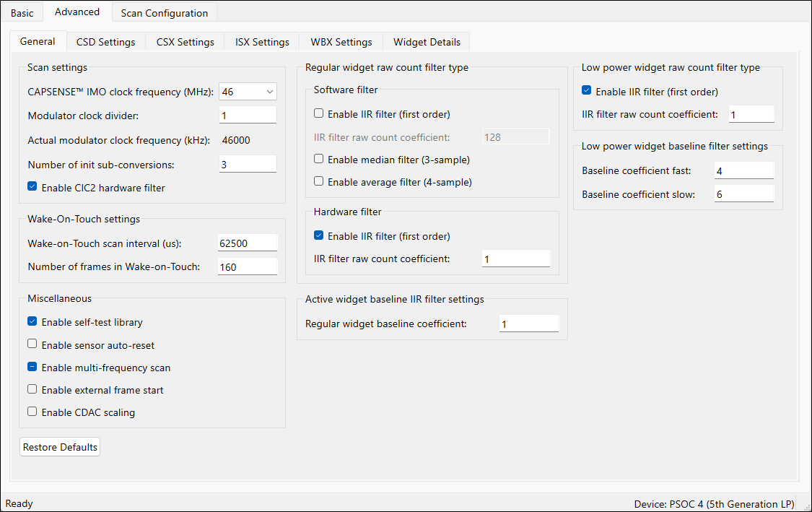The height and width of the screenshot is (512, 812).
Task: Enable software average filter (4-sample)
Action: [319, 182]
